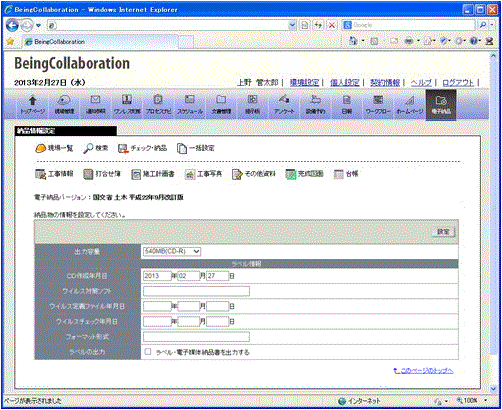
Task: Open 環境設定 link
Action: pos(304,82)
